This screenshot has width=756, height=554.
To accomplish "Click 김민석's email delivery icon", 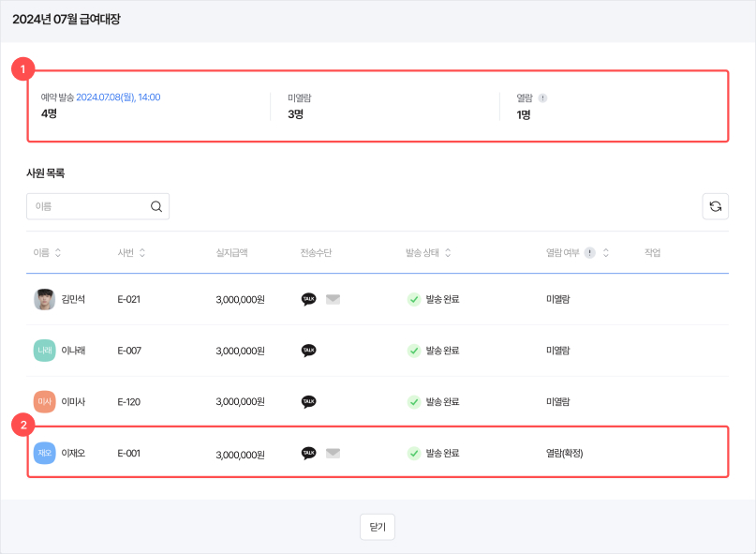I will coord(333,299).
